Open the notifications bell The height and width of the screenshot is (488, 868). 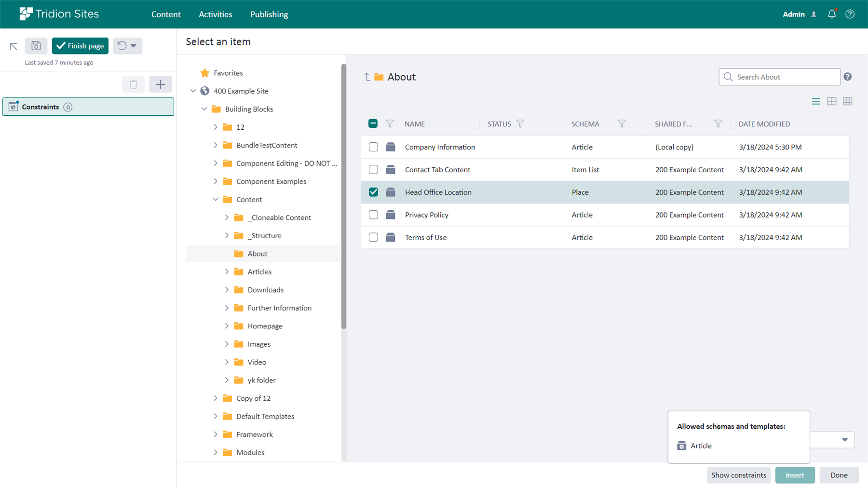tap(832, 14)
